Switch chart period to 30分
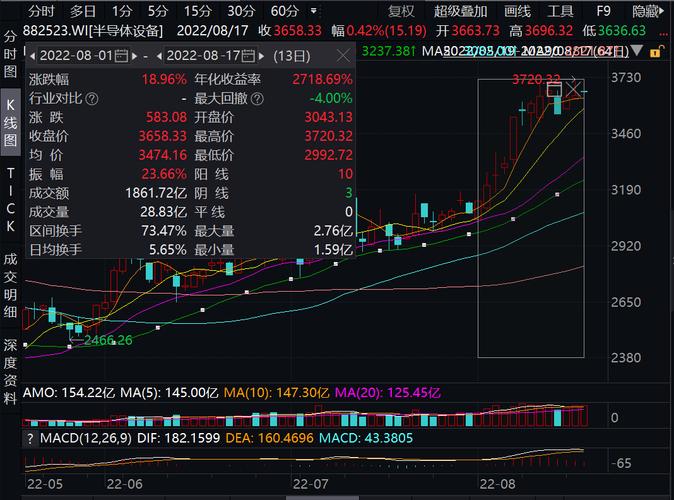 (241, 11)
